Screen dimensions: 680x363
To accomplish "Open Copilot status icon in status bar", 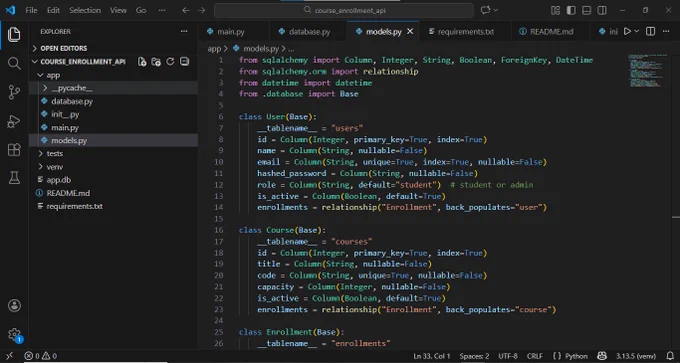I will point(602,356).
